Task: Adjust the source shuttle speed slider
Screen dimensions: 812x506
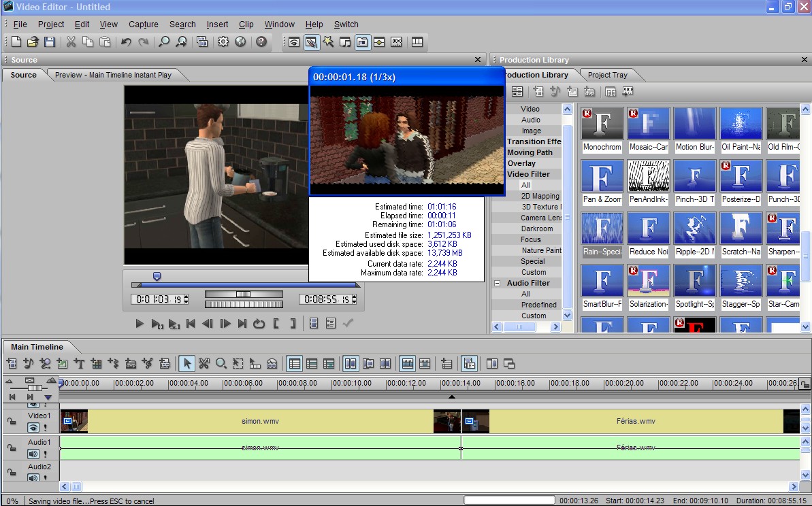Action: pos(244,294)
